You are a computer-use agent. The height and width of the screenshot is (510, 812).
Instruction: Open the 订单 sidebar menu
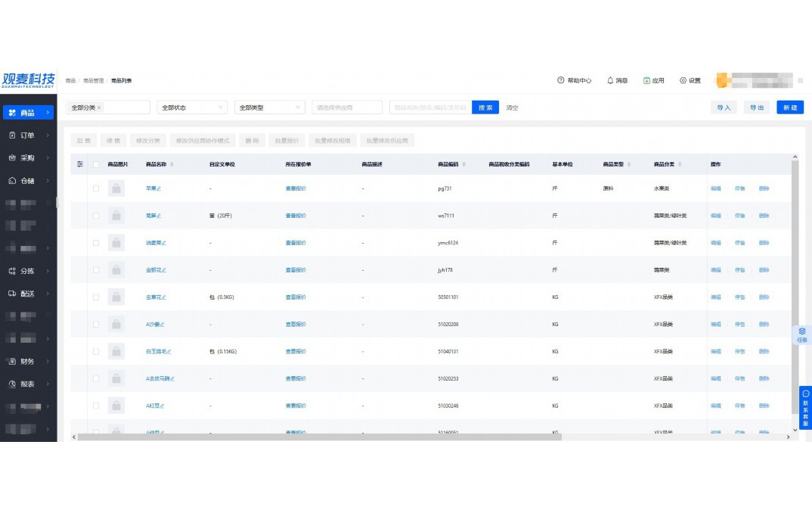coord(28,135)
